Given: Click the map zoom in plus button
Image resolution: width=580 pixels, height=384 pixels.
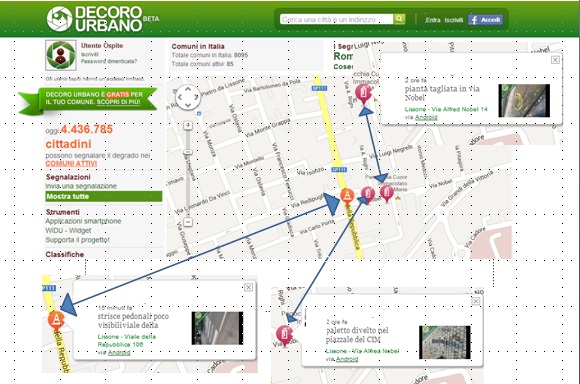Looking at the screenshot, I should [x=188, y=126].
